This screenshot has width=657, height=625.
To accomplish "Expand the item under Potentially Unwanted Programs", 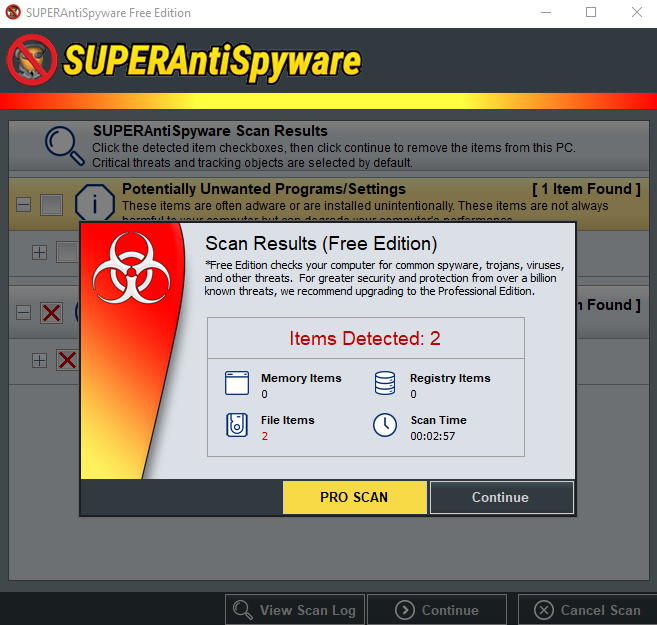I will coord(39,253).
